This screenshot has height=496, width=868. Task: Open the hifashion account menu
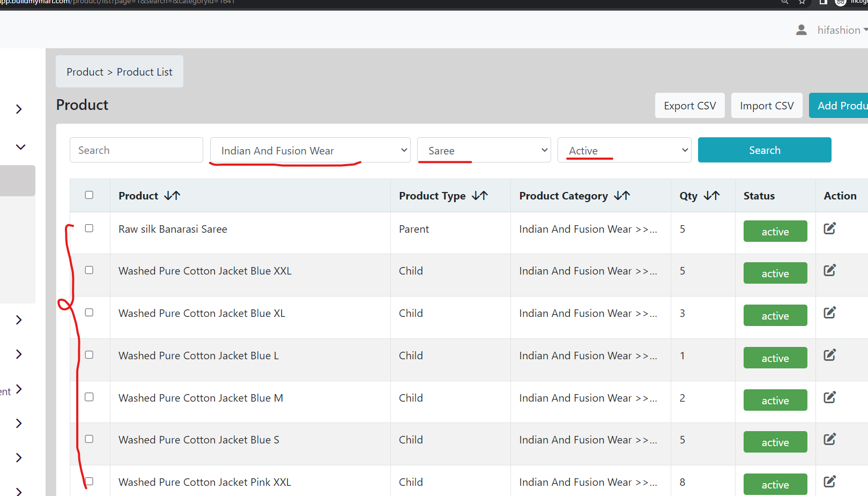[x=842, y=30]
